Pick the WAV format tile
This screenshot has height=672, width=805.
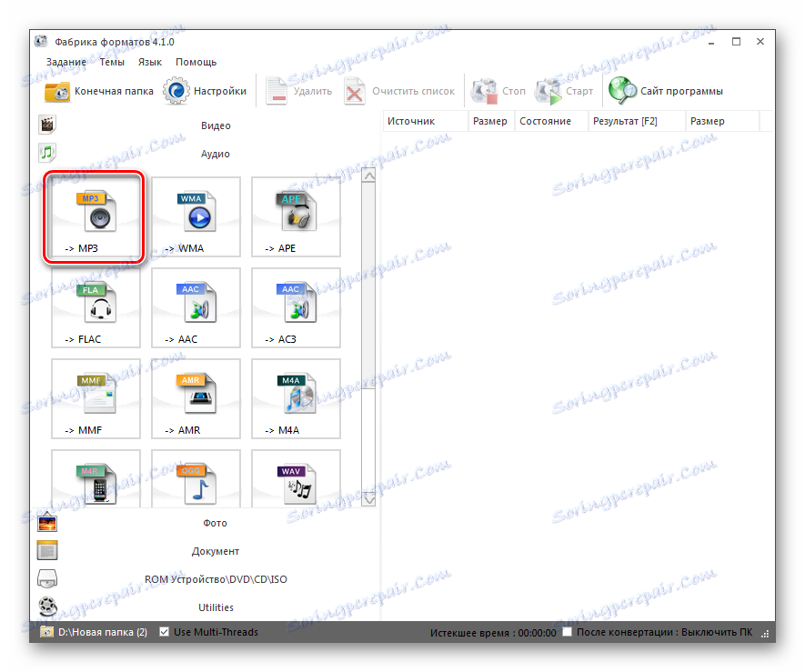click(296, 479)
